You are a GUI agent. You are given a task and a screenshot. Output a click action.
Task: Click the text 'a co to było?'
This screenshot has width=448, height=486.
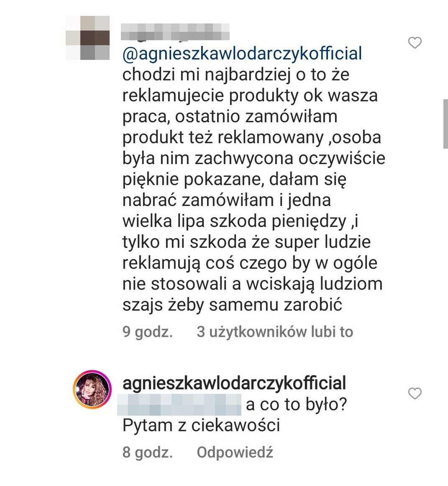296,404
